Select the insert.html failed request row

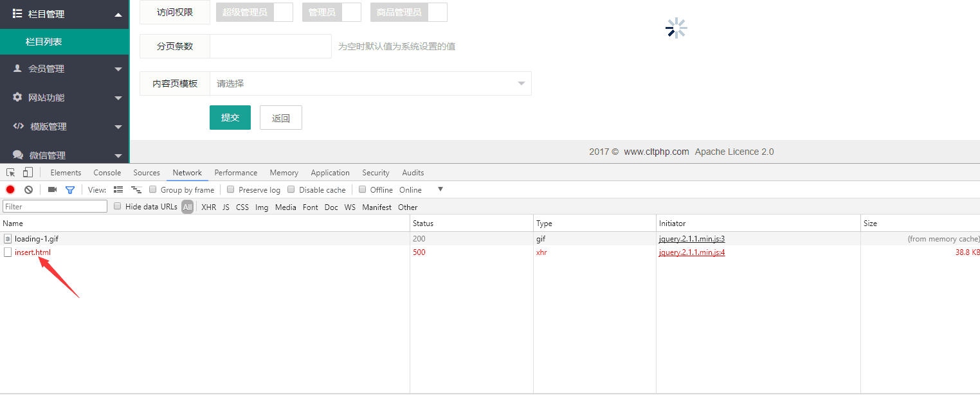[x=490, y=252]
